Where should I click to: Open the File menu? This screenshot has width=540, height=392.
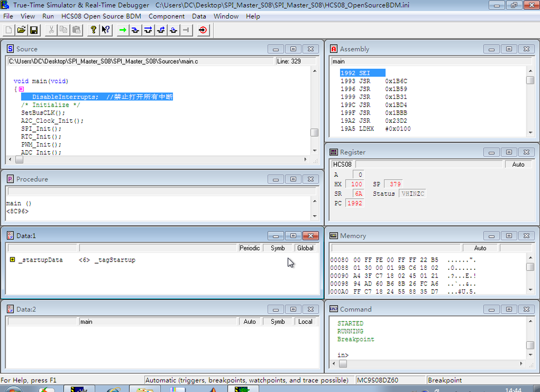pyautogui.click(x=8, y=16)
